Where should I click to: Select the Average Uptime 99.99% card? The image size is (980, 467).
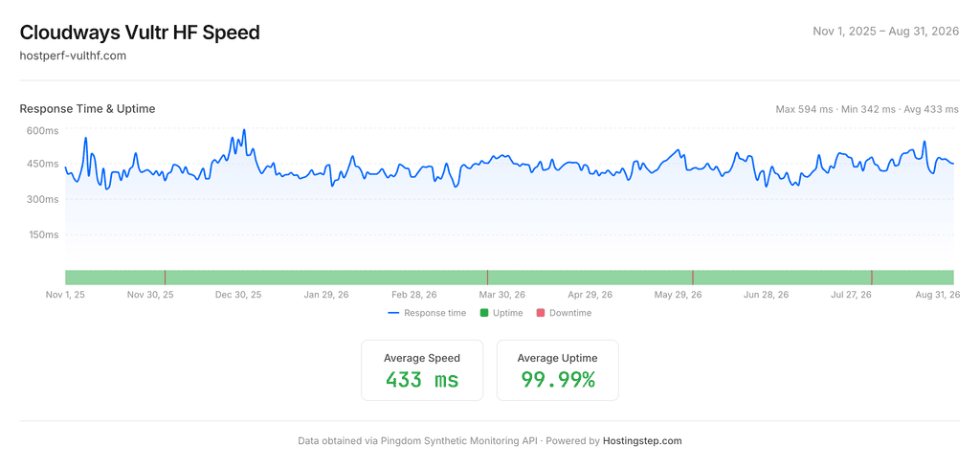[x=558, y=370]
